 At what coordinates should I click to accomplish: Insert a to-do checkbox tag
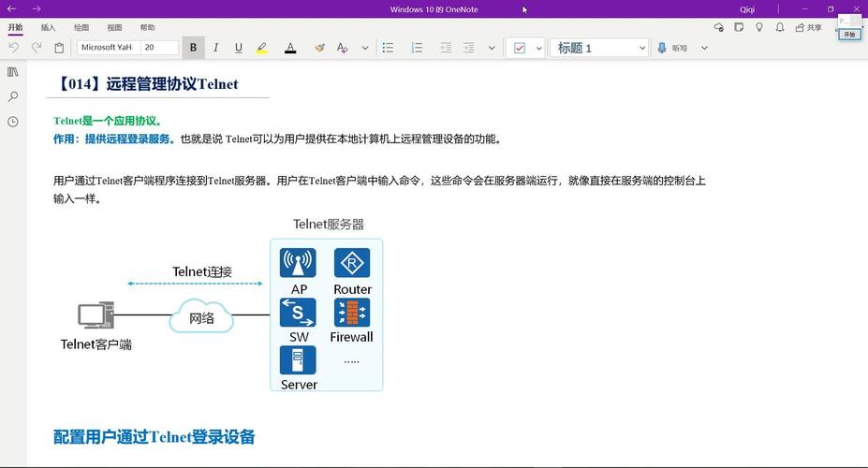click(x=520, y=48)
